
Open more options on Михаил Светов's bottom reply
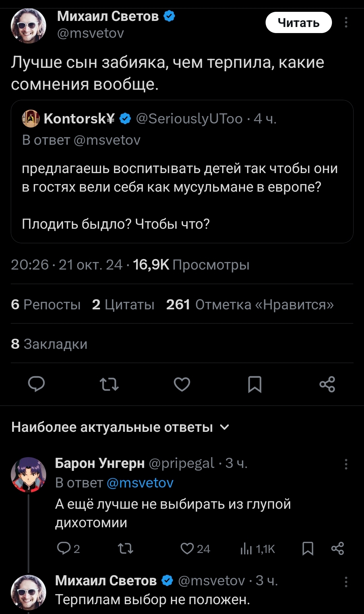click(346, 582)
